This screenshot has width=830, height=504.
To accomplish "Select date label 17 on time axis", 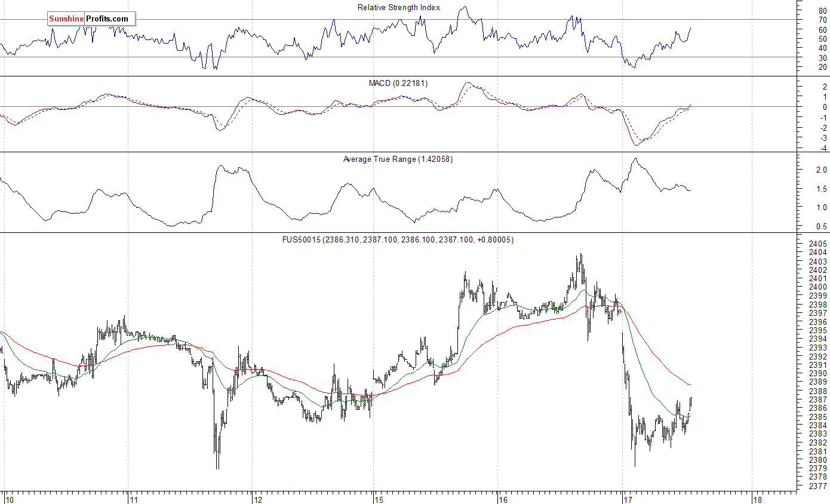I will [x=628, y=499].
